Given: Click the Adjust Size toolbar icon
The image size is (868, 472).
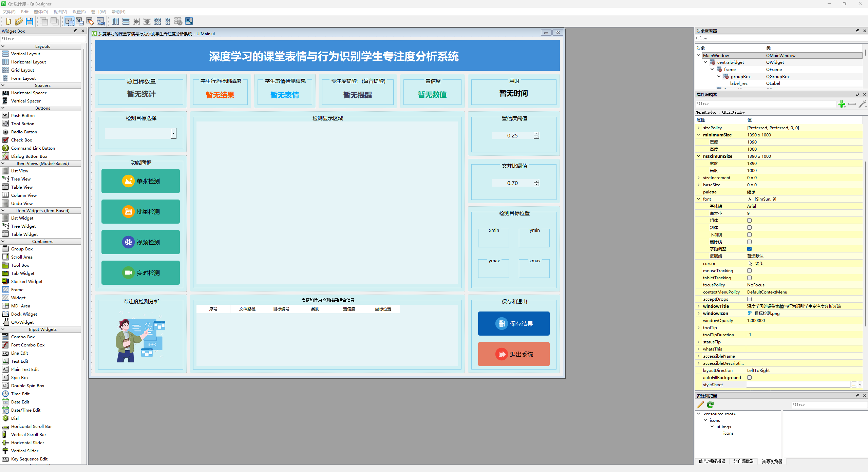Looking at the screenshot, I should click(x=189, y=21).
